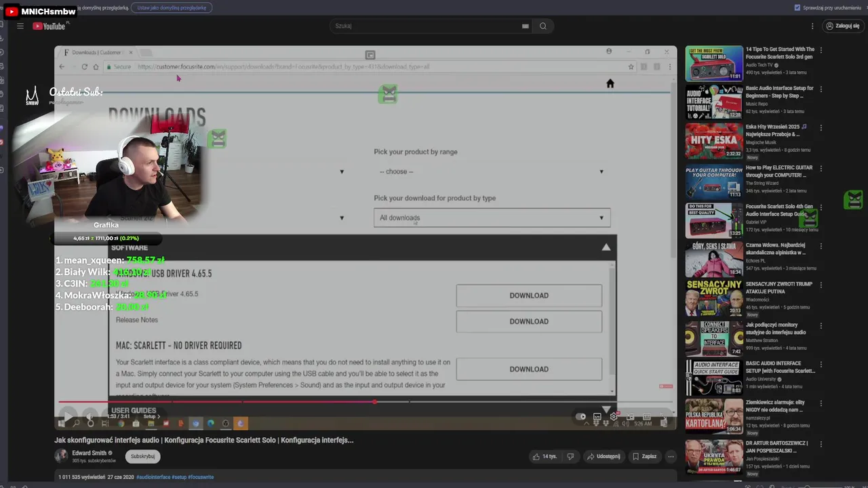This screenshot has width=868, height=488.
Task: Open 'BASIC AUDIO INTERFACE SETUP' thumbnail
Action: (714, 378)
